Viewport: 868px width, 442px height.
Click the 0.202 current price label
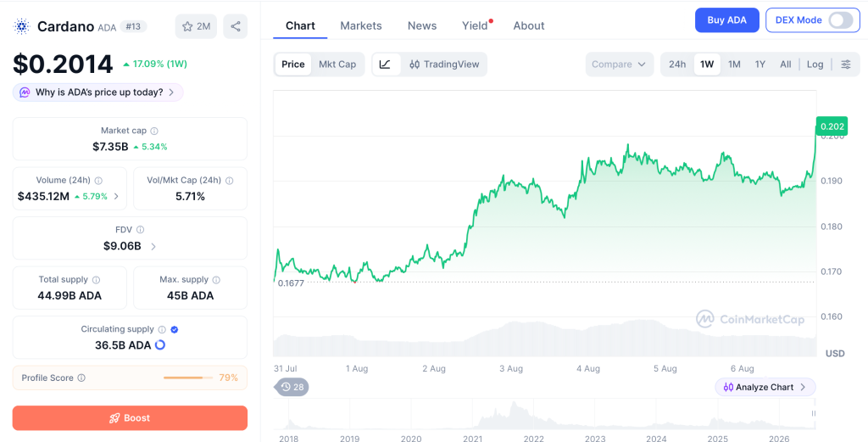(832, 126)
